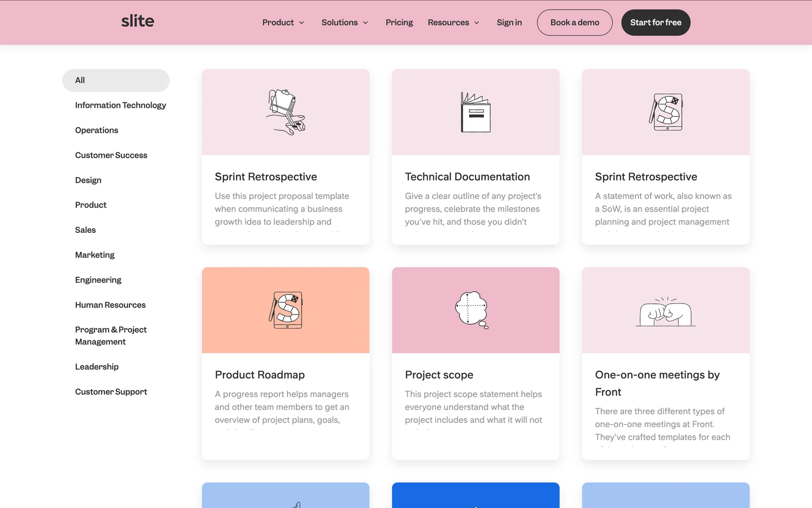Filter templates by Information Technology
This screenshot has width=812, height=508.
coord(120,105)
